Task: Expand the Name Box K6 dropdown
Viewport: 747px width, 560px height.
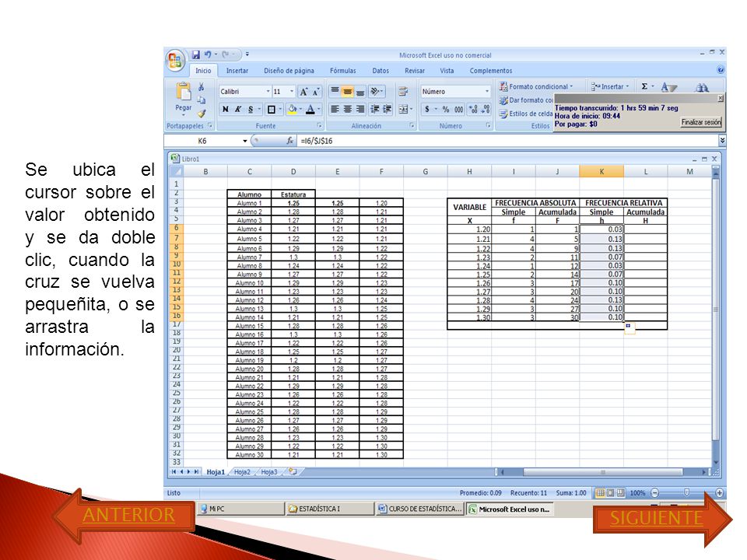Action: pos(245,141)
